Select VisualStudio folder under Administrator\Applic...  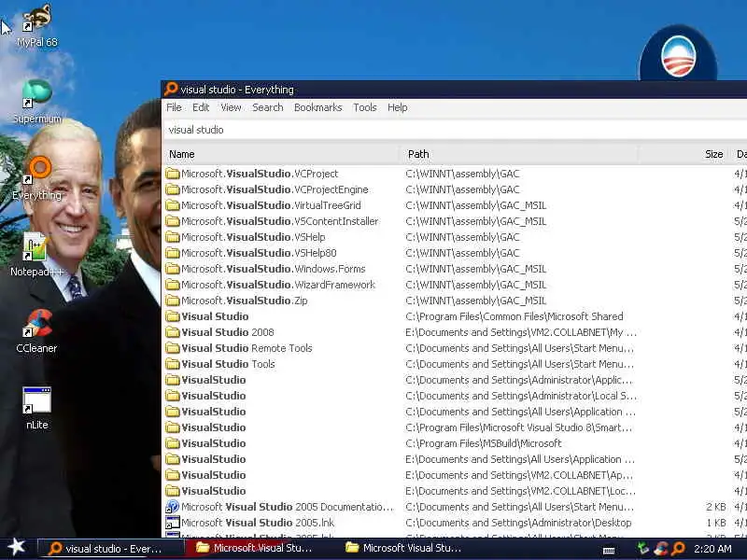(214, 380)
